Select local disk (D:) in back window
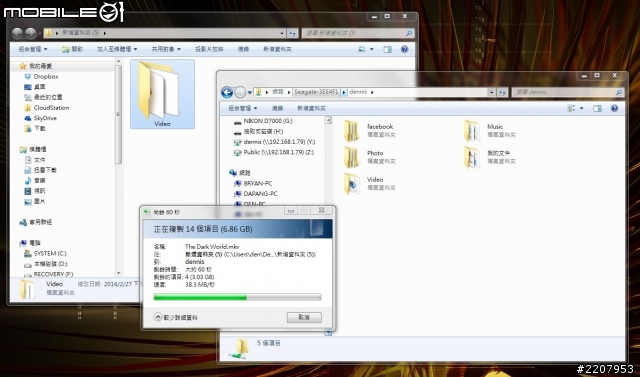This screenshot has width=640, height=377. tap(51, 264)
